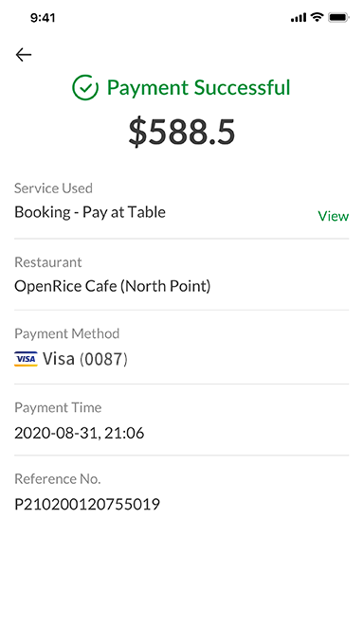Tap the reference number P210200120755019
This screenshot has width=363, height=644.
[x=87, y=504]
